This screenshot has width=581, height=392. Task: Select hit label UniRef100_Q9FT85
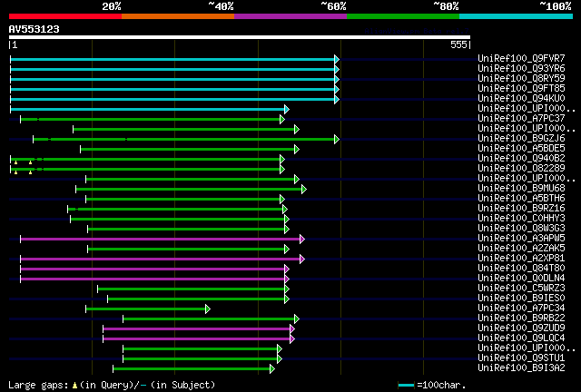(x=521, y=88)
